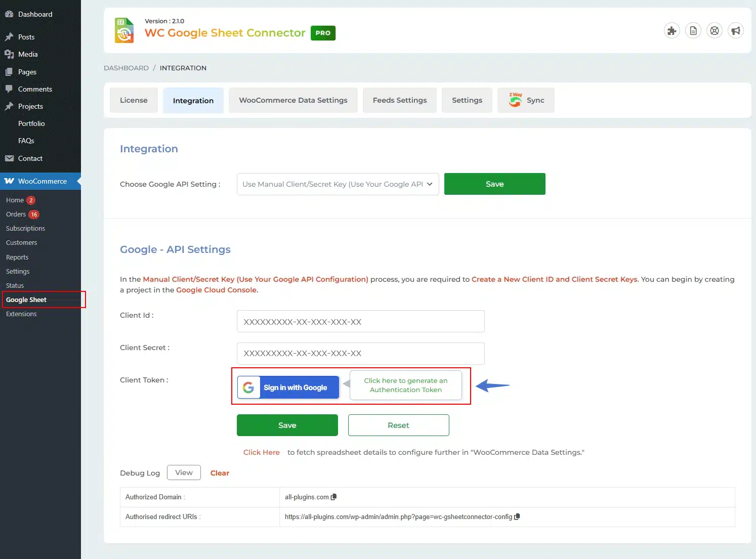
Task: Copy the Authorized Domain value
Action: 333,497
